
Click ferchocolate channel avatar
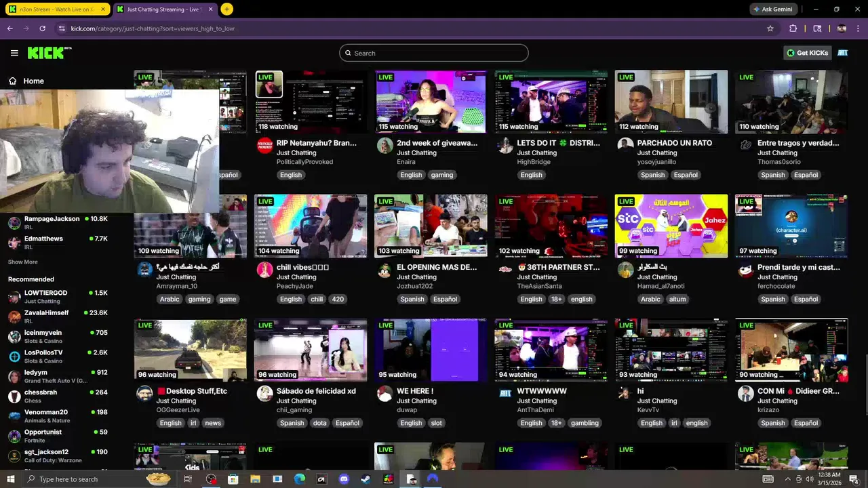pos(745,270)
